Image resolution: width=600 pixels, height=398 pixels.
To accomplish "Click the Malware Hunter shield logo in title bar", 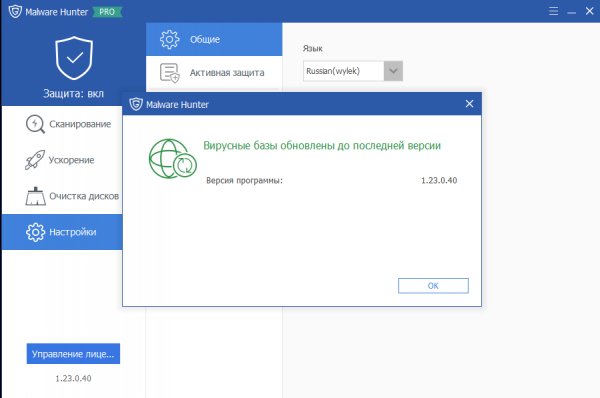I will [x=15, y=11].
